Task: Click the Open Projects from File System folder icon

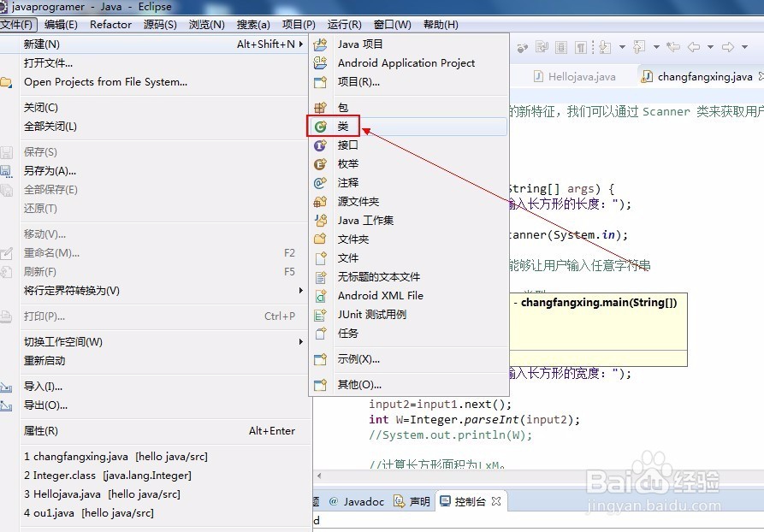Action: click(6, 82)
